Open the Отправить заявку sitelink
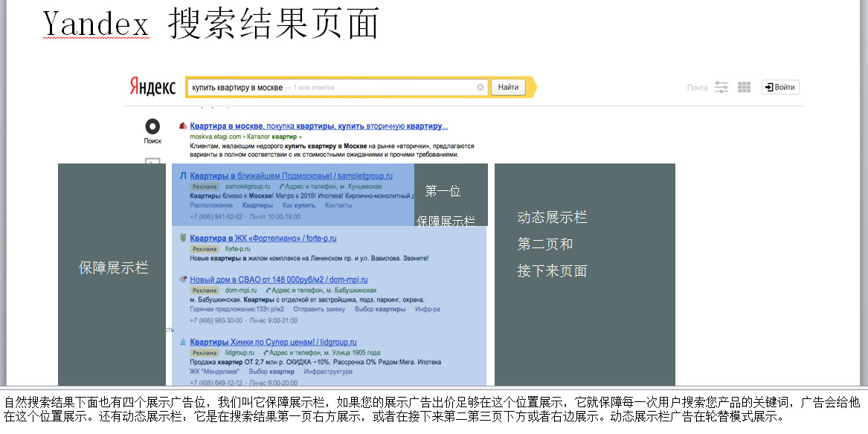The height and width of the screenshot is (434, 868). [319, 309]
